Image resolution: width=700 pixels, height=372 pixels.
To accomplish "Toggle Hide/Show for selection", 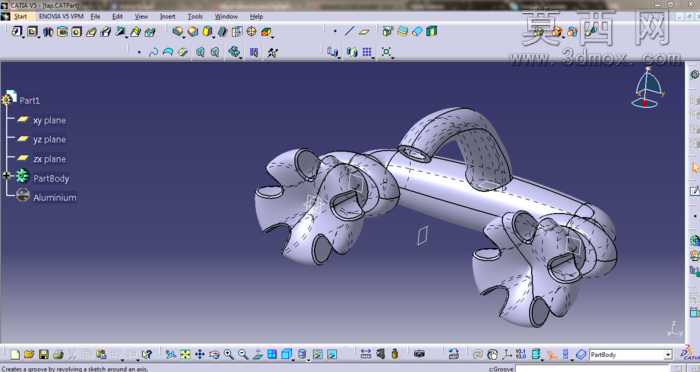I will (317, 355).
